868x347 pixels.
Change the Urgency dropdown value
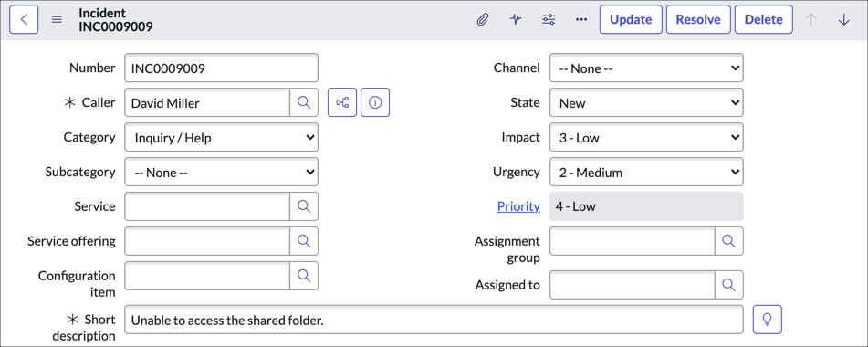click(646, 172)
